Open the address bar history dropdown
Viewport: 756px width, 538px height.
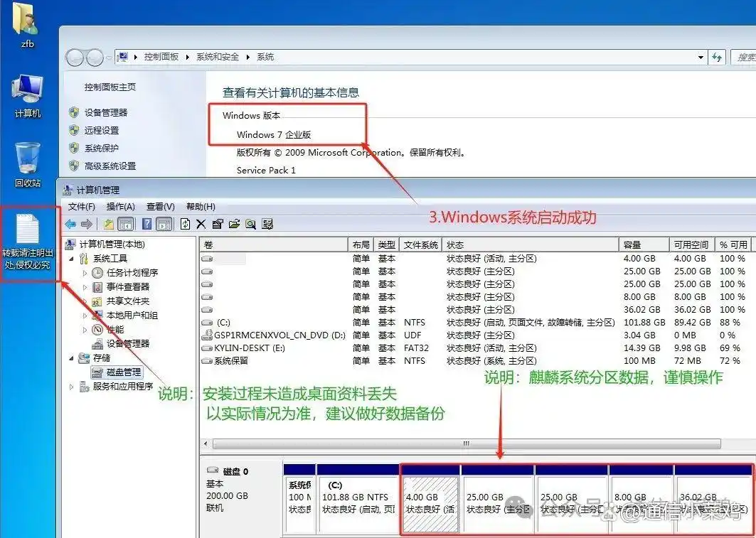coord(701,58)
